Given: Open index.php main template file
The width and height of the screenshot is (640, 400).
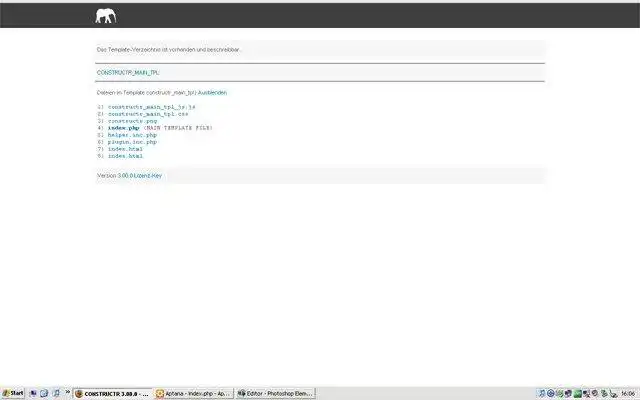Looking at the screenshot, I should (123, 128).
